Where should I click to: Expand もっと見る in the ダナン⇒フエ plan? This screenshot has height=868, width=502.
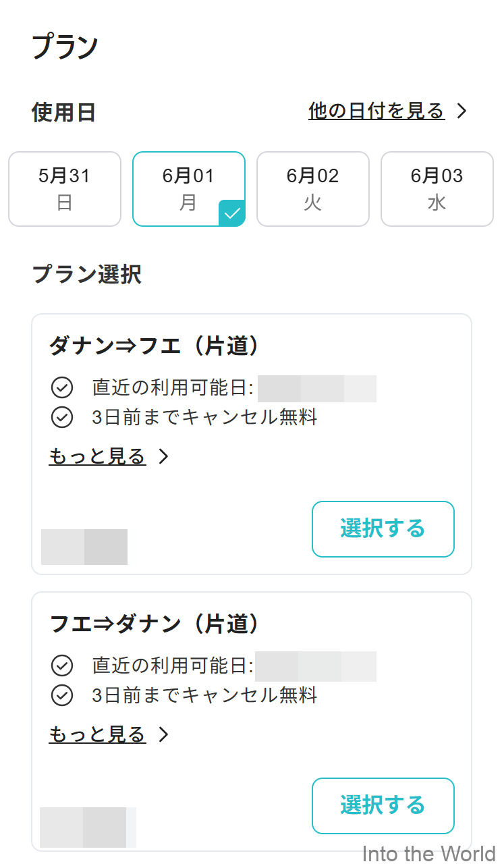tap(97, 456)
